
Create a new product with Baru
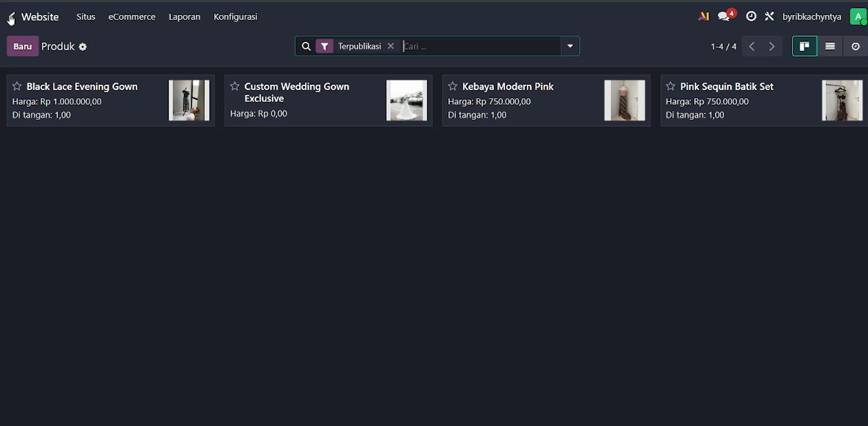[x=22, y=46]
